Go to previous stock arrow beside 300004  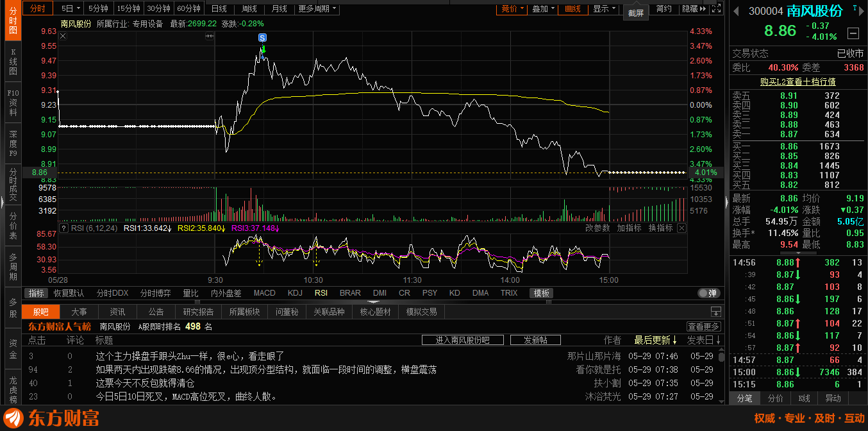coord(736,11)
